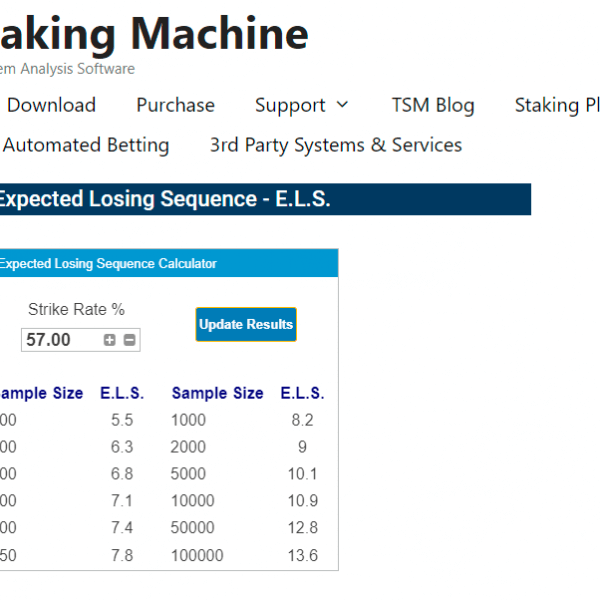Click E.L.S. value 10.1
Viewport: 600px width, 600px height.
click(x=302, y=474)
